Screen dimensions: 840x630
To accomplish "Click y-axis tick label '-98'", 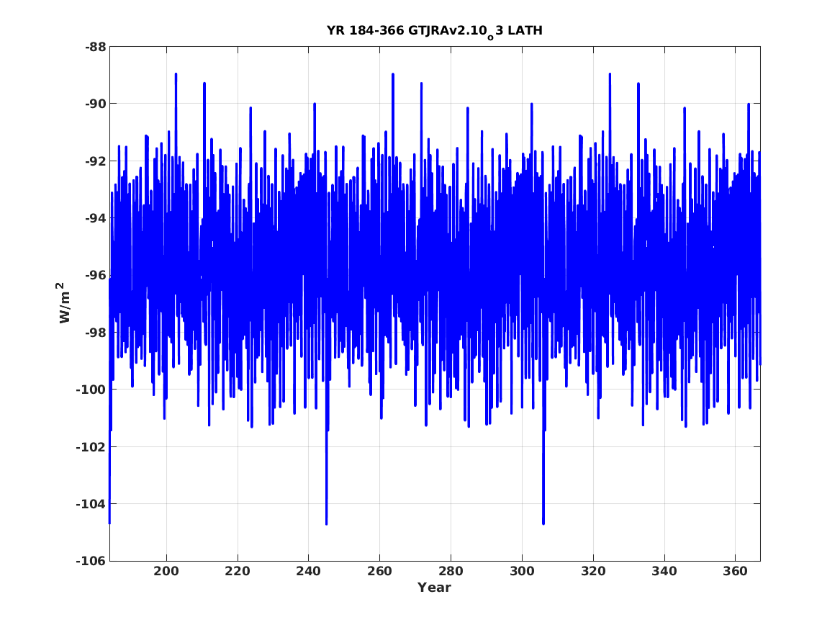I will pyautogui.click(x=95, y=332).
